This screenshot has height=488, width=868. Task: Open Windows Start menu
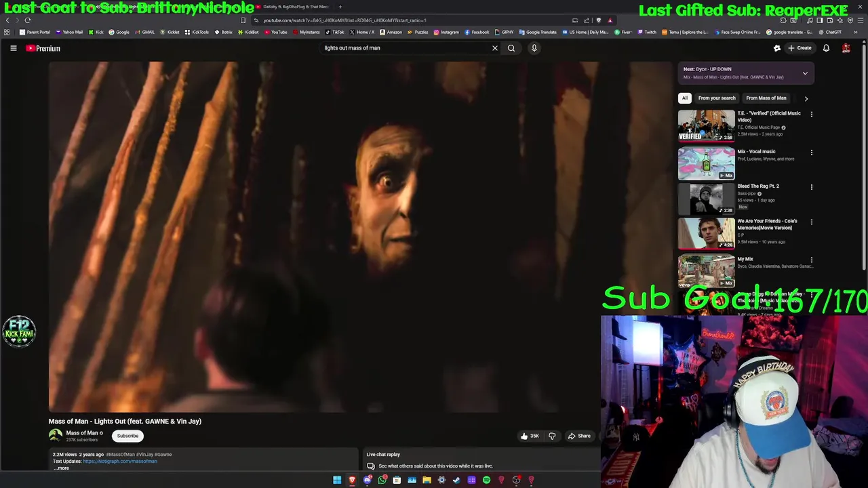(x=337, y=480)
